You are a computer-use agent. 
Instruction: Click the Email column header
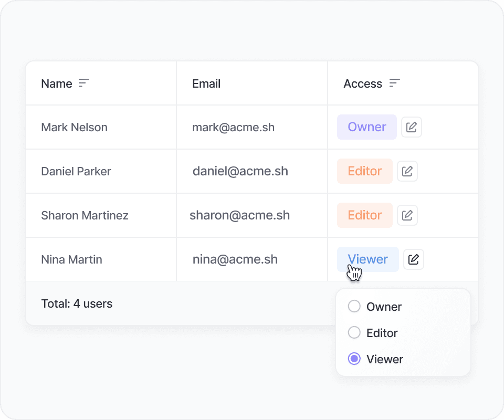click(206, 83)
